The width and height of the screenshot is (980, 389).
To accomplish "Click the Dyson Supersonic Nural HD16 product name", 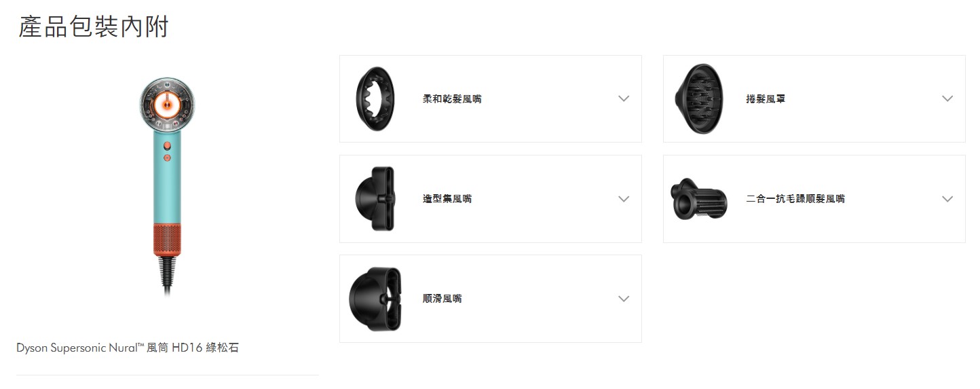I will 128,348.
